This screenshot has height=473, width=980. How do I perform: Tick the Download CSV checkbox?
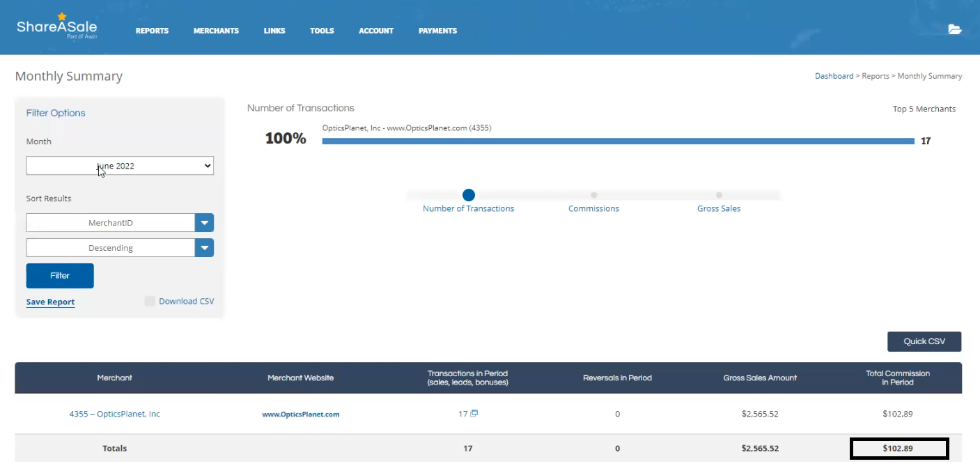pos(150,301)
